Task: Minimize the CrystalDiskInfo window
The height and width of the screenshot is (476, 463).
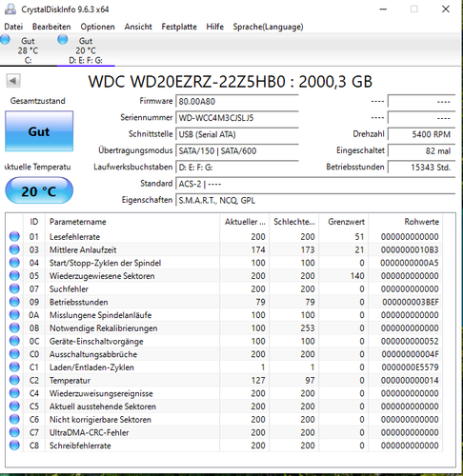Action: [x=383, y=9]
